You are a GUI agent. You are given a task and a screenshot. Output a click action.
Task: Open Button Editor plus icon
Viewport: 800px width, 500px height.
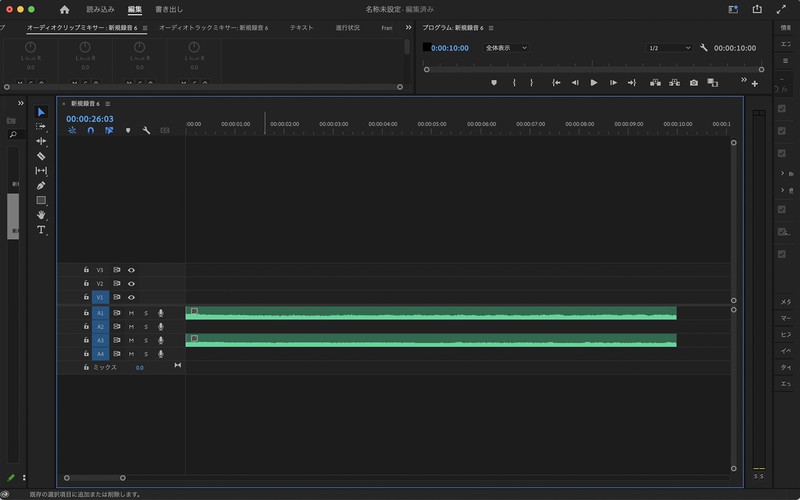coord(755,84)
